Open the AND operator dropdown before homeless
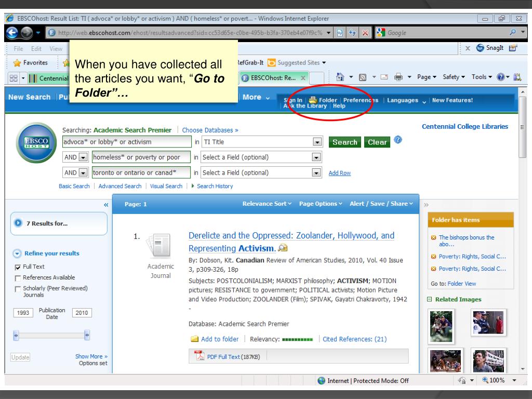The width and height of the screenshot is (532, 399). click(x=83, y=157)
